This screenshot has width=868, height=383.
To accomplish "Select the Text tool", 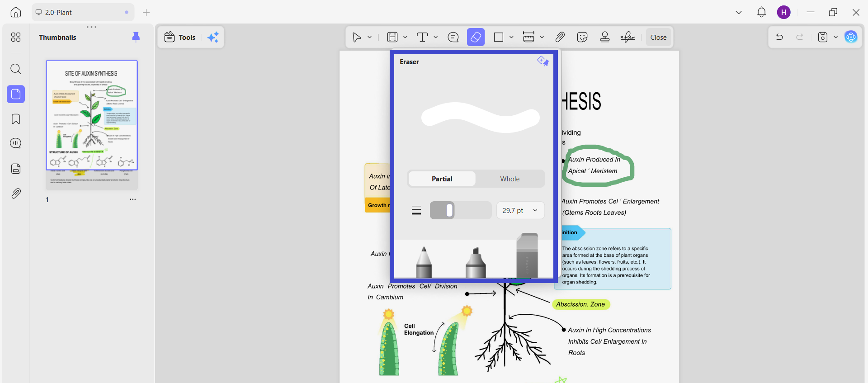I will [x=422, y=37].
